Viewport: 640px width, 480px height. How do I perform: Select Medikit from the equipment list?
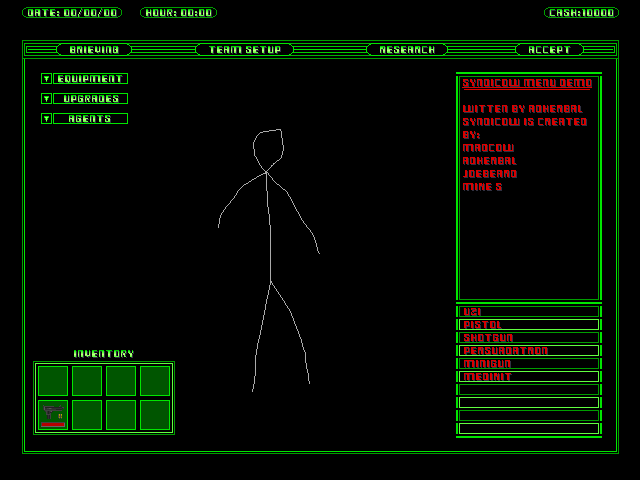pyautogui.click(x=529, y=377)
